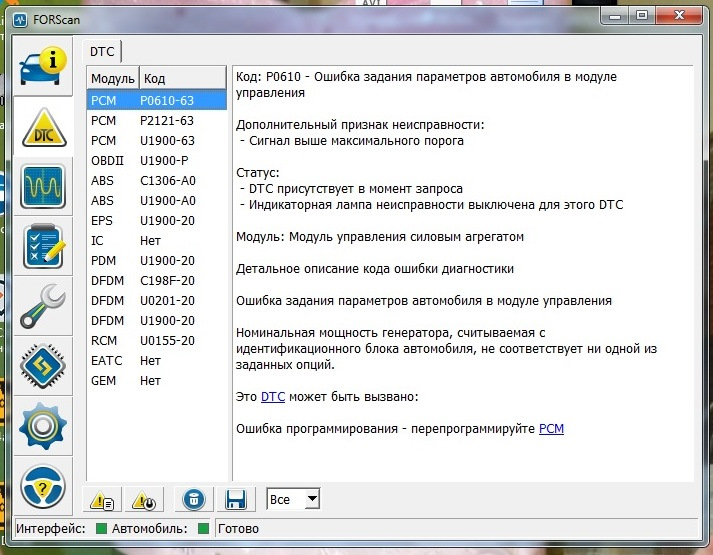Select the ABS U1900-A0 row
Image resolution: width=713 pixels, height=555 pixels.
click(156, 200)
